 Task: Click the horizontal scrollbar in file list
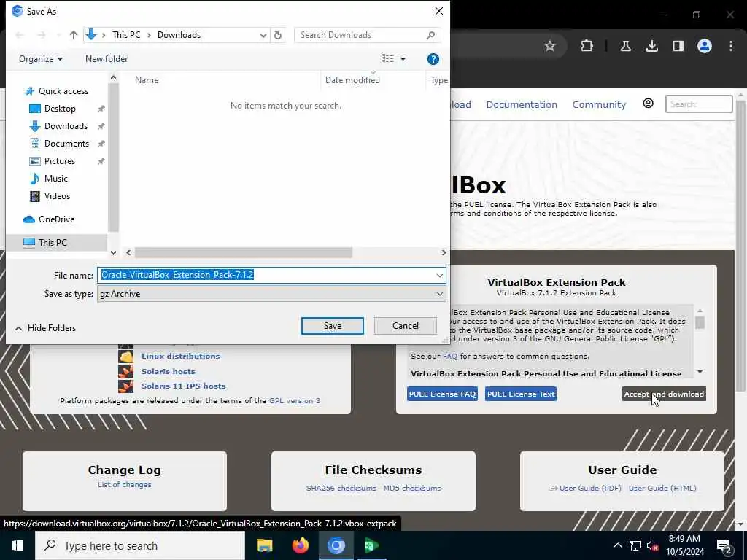tap(244, 252)
